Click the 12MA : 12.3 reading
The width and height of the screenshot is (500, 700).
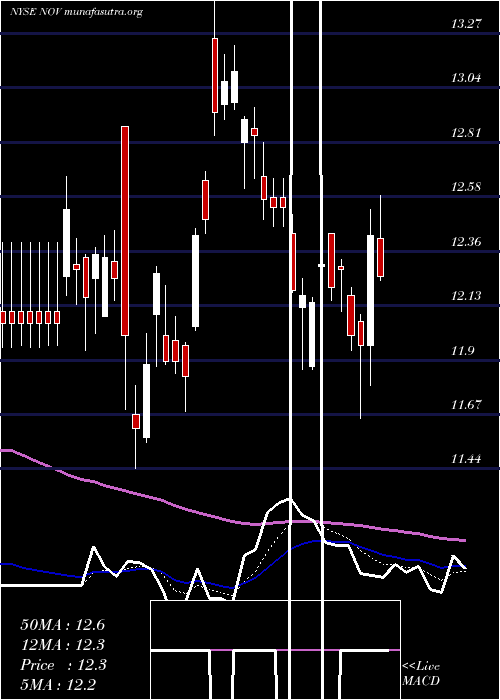[63, 645]
